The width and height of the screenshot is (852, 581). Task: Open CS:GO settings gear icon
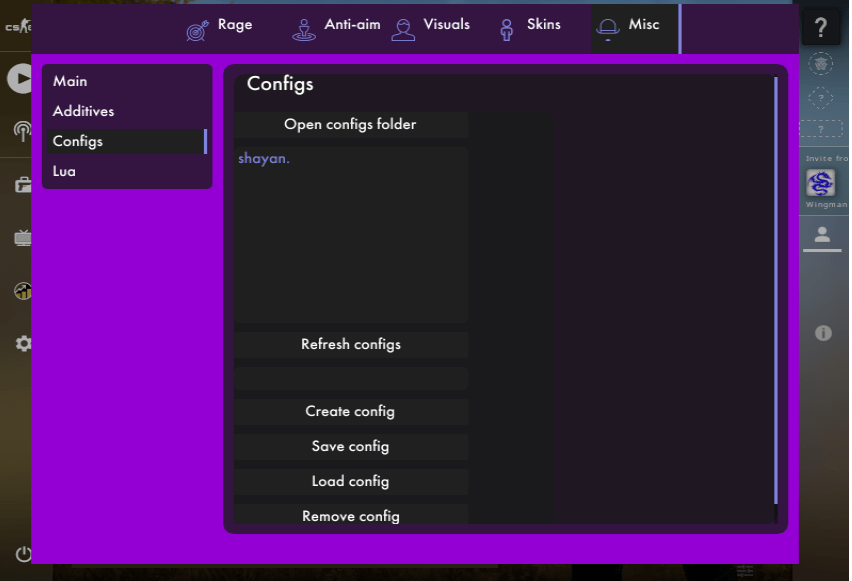click(x=23, y=343)
